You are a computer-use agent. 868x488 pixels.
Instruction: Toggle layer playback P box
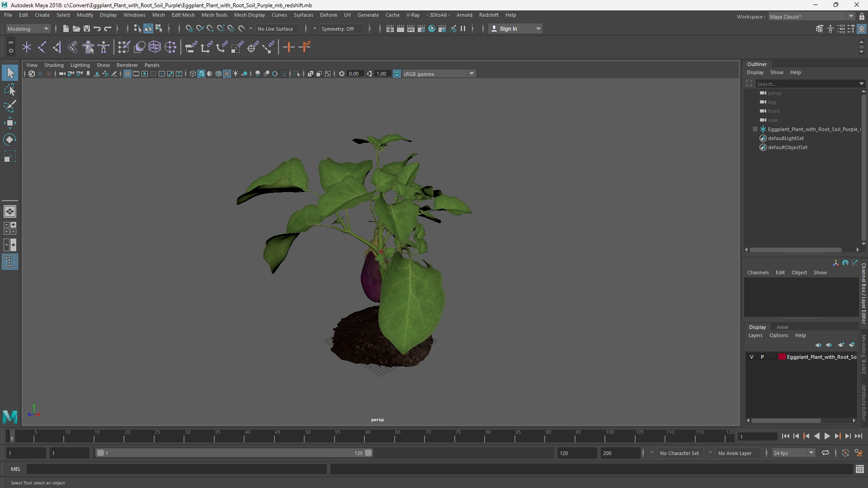[762, 357]
